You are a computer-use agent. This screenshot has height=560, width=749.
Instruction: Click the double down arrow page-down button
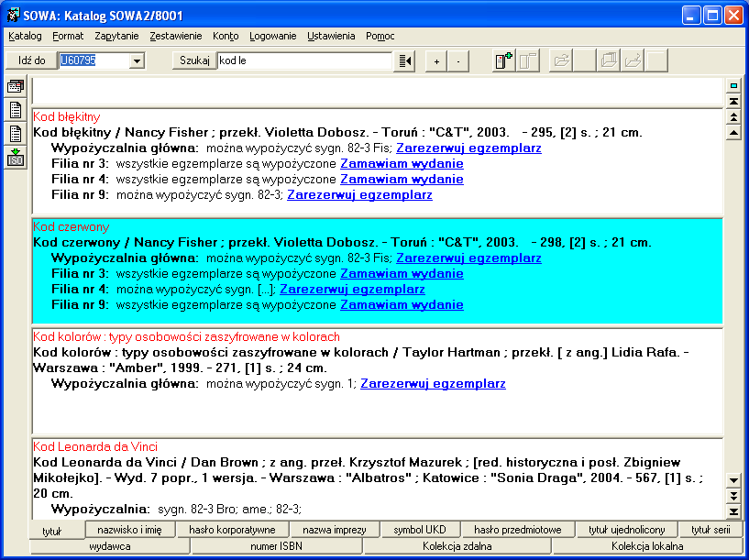(x=733, y=496)
